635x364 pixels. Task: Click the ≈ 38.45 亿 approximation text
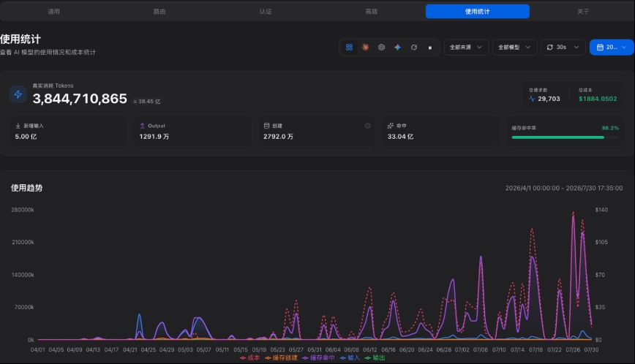(146, 102)
